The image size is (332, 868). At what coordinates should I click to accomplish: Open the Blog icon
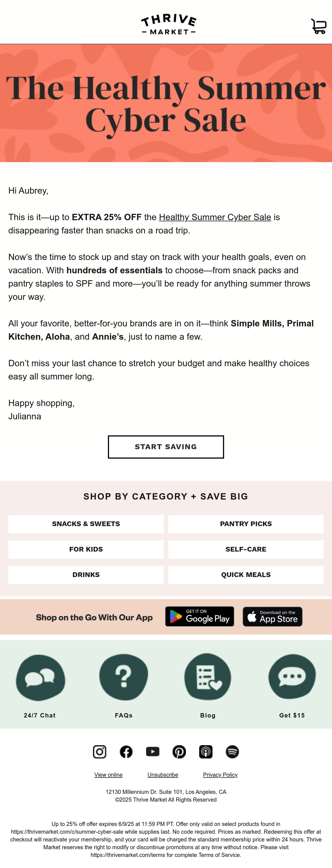tap(207, 676)
